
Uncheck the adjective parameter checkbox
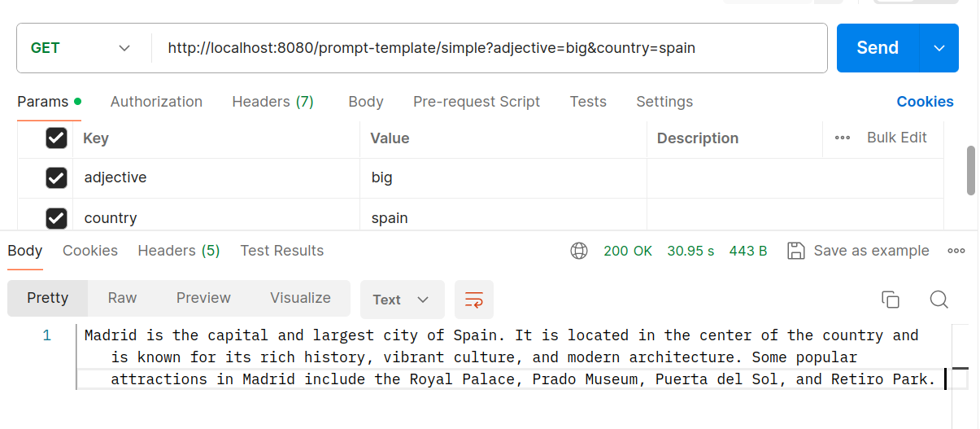coord(56,177)
